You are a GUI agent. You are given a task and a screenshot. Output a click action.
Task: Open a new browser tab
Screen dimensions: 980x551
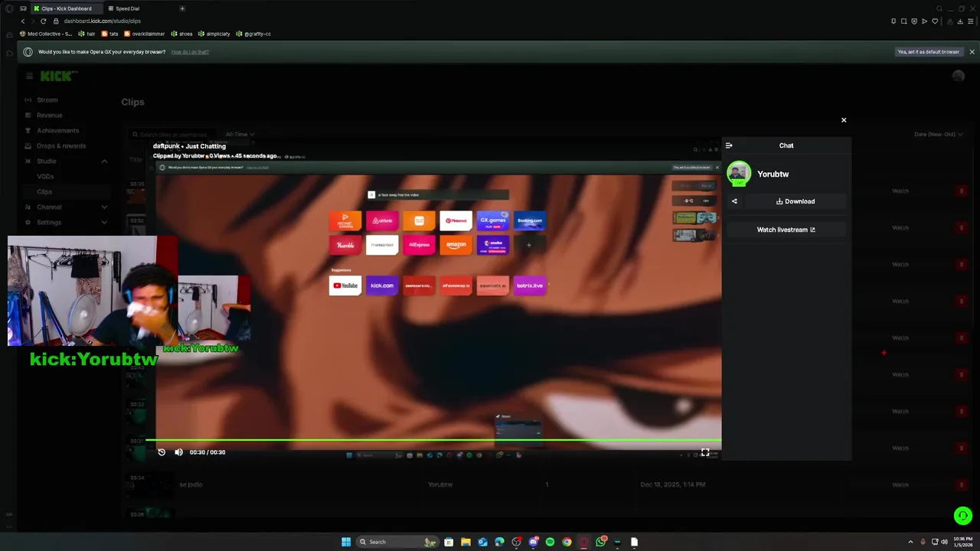pyautogui.click(x=182, y=8)
